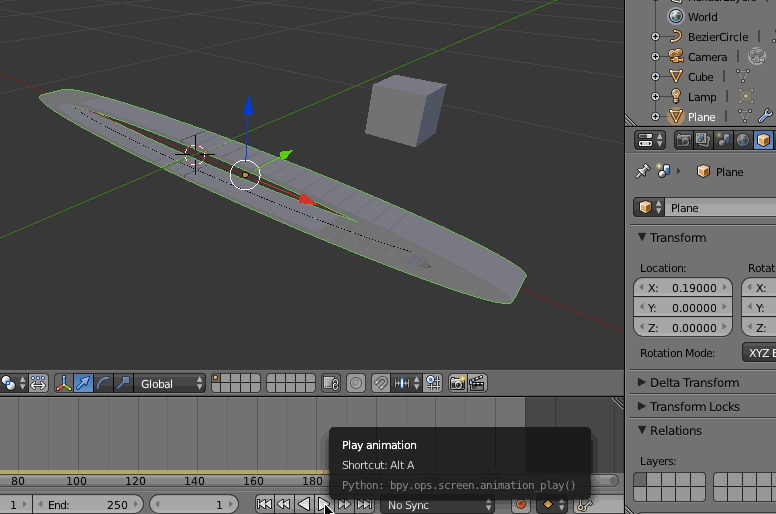The height and width of the screenshot is (514, 776).
Task: Click the Lamp bulb icon in outliner
Action: (x=676, y=96)
